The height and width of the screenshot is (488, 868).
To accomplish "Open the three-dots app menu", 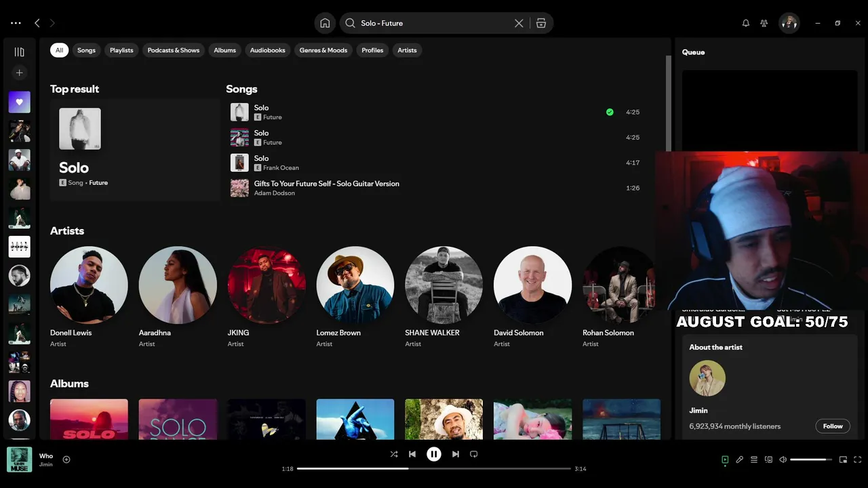I will point(16,23).
